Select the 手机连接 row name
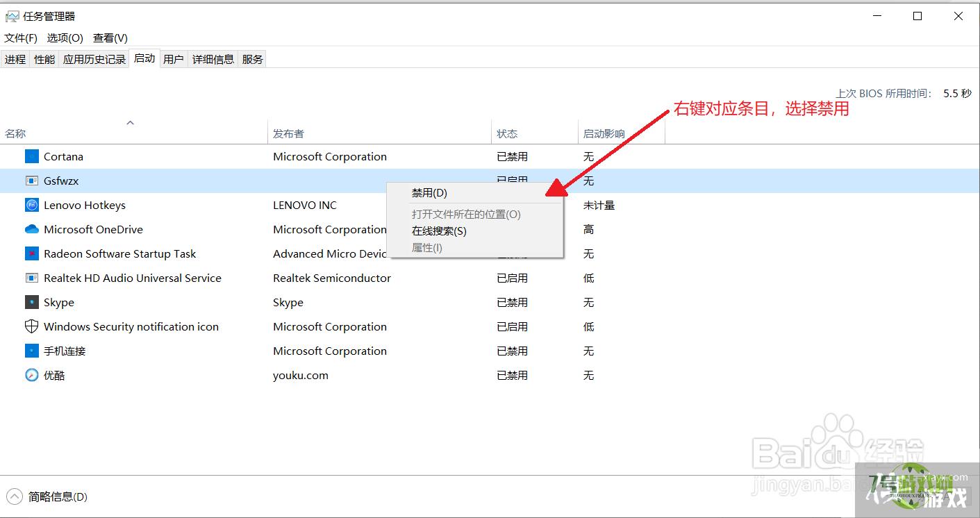The height and width of the screenshot is (518, 980). [x=65, y=351]
